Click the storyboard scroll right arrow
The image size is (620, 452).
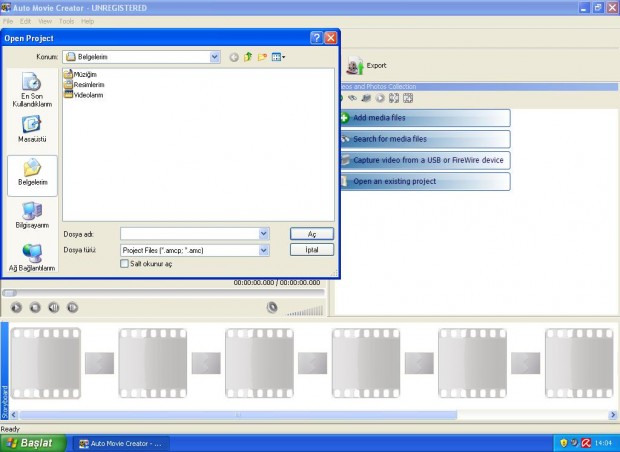coord(613,415)
